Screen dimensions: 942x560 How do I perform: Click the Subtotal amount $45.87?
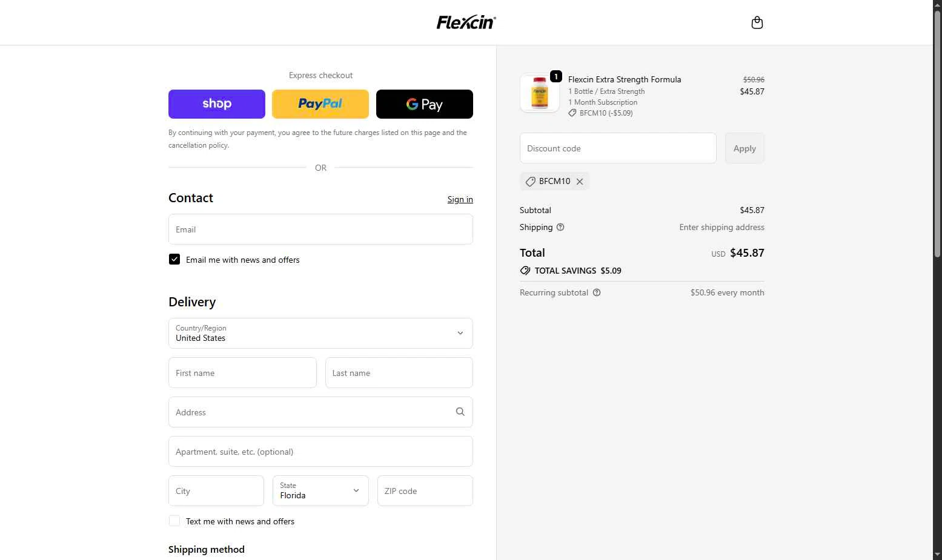point(752,211)
